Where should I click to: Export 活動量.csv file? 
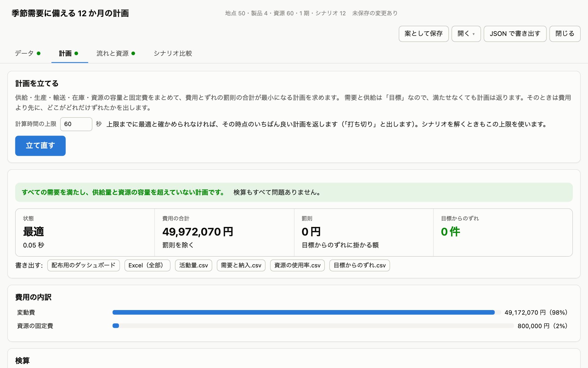[x=194, y=265]
